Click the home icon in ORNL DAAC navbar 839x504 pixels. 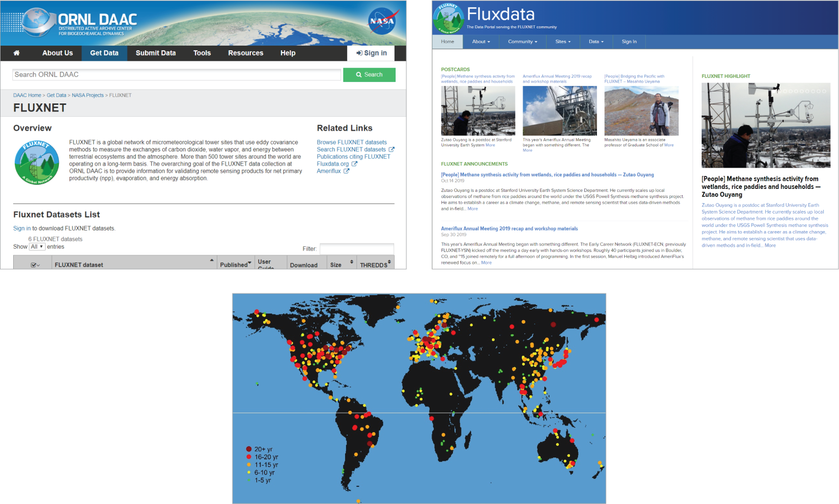[x=17, y=53]
